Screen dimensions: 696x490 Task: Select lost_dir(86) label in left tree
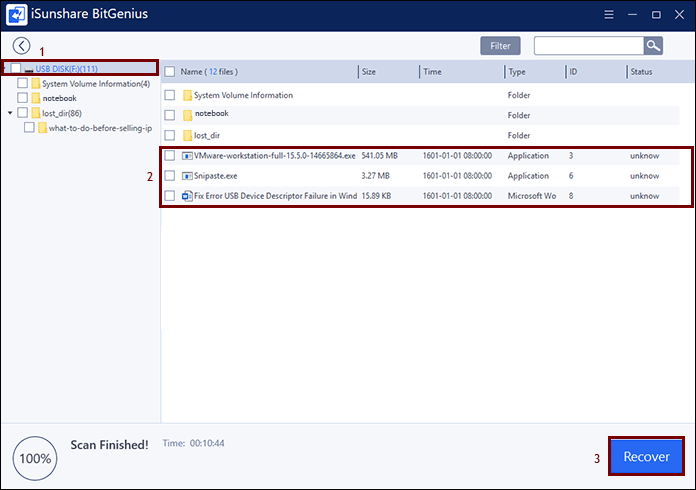click(62, 113)
